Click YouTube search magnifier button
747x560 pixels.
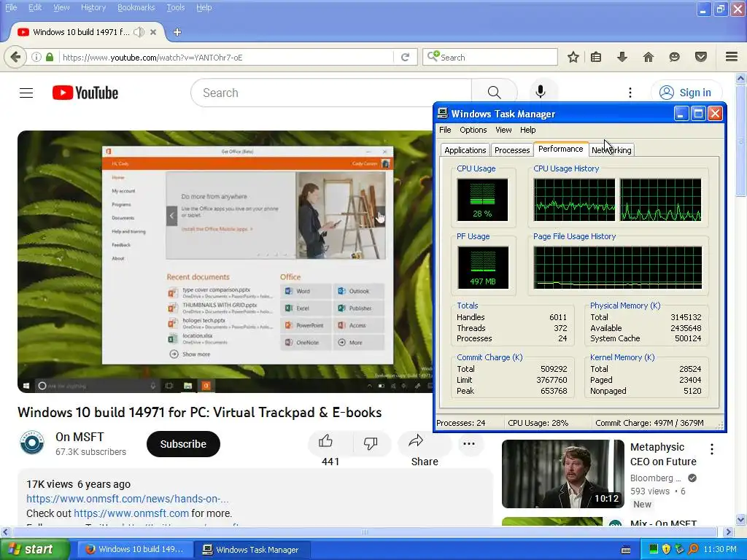pos(494,93)
